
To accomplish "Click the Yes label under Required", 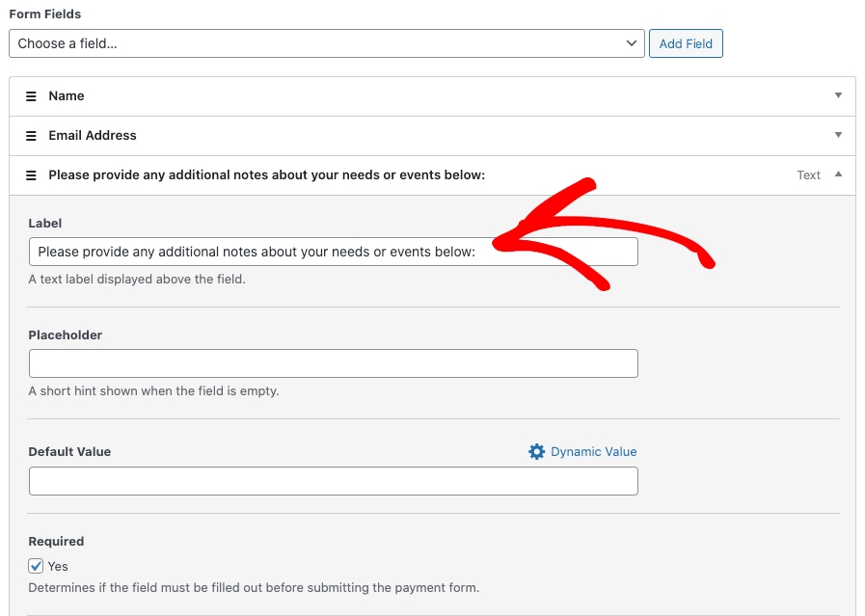I will click(58, 566).
